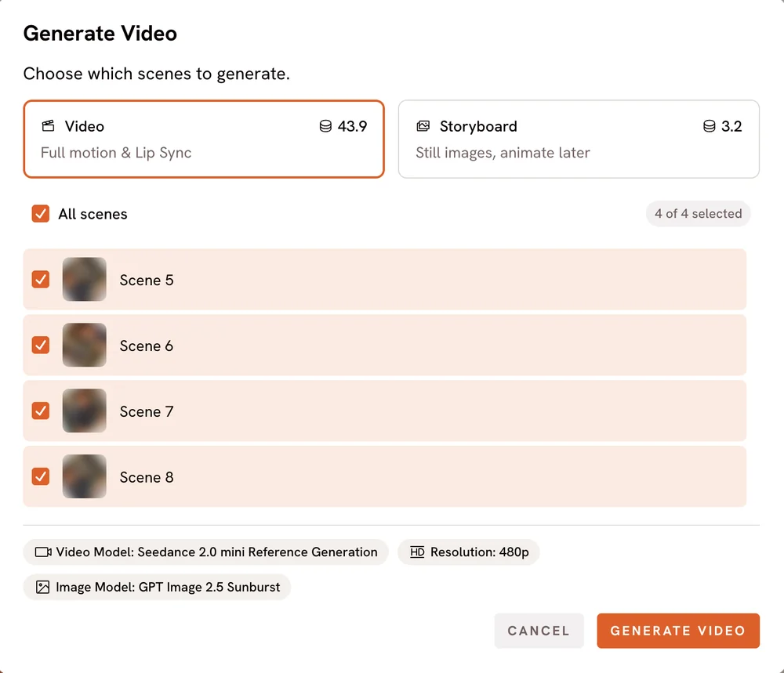Image resolution: width=784 pixels, height=673 pixels.
Task: Click the clapperboard icon on Video card
Action: [48, 126]
